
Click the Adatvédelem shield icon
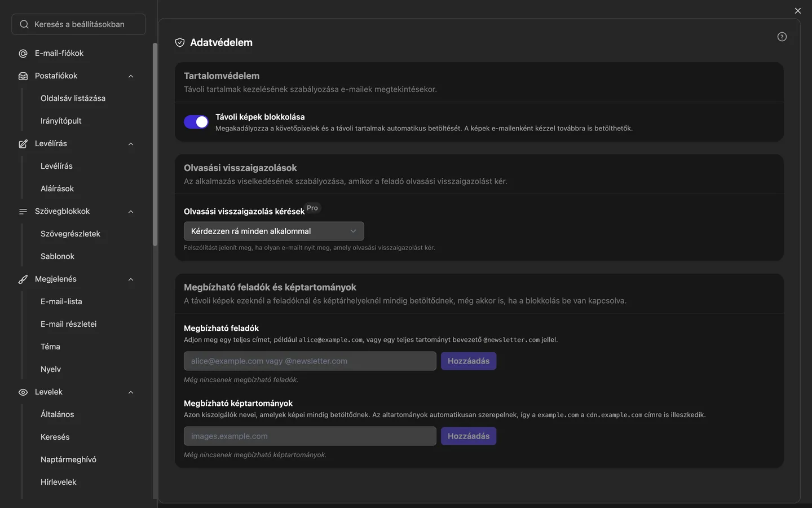click(x=180, y=42)
